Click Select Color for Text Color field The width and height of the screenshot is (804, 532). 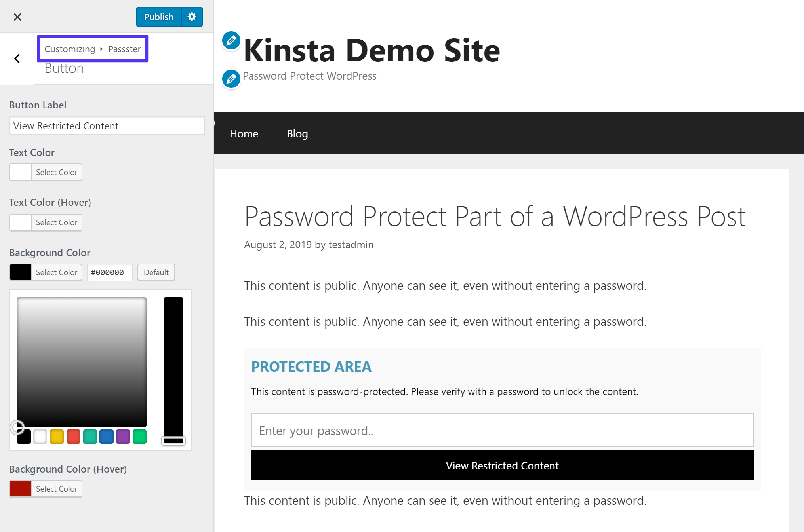click(56, 172)
